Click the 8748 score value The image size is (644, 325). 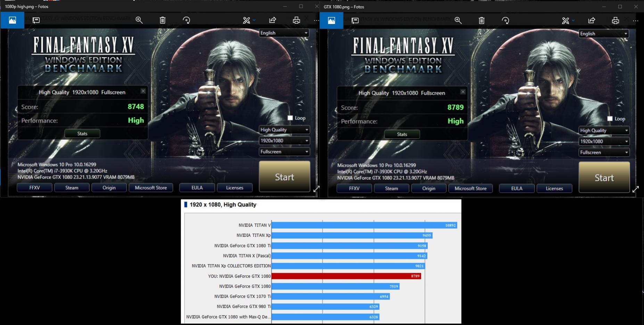tap(136, 106)
